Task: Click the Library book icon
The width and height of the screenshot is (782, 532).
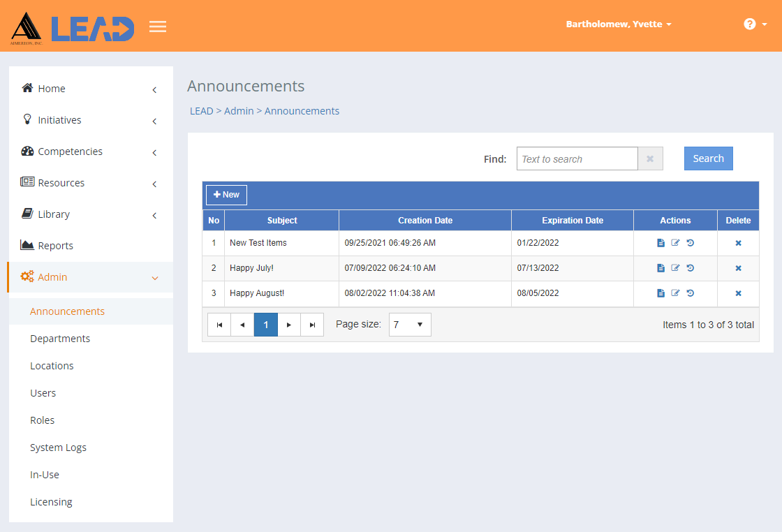Action: [x=27, y=214]
